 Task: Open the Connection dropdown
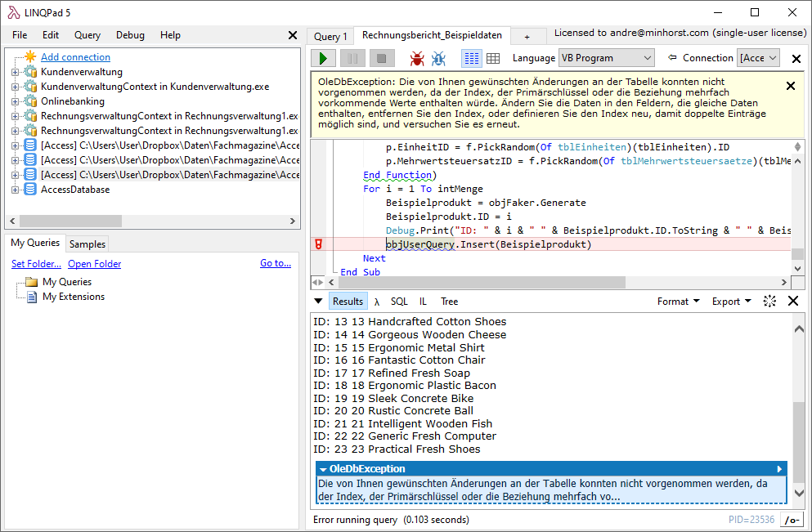(x=760, y=58)
